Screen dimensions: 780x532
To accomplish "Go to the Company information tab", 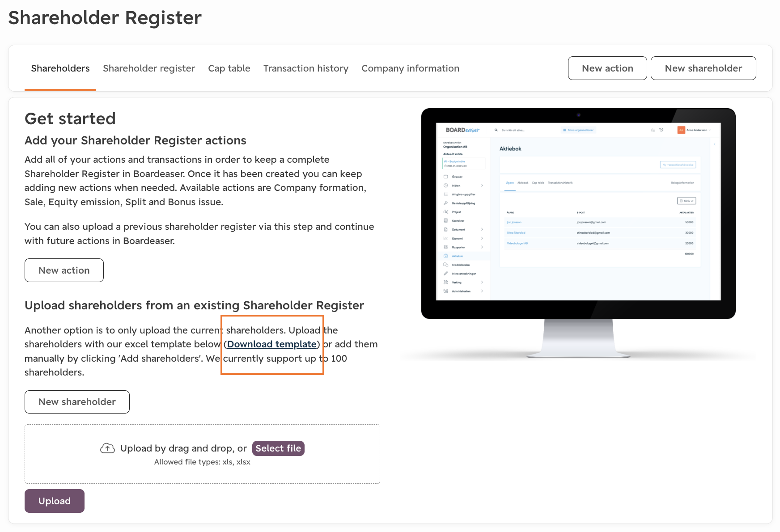I will [x=410, y=68].
